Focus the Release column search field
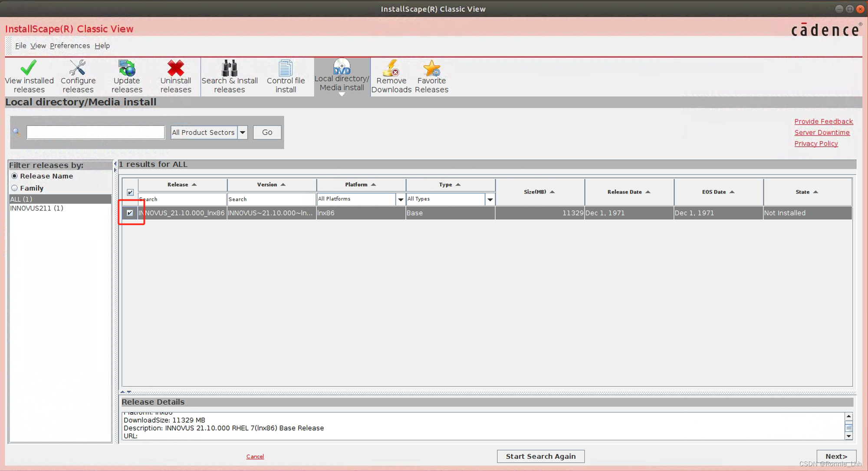The width and height of the screenshot is (868, 471). 182,199
